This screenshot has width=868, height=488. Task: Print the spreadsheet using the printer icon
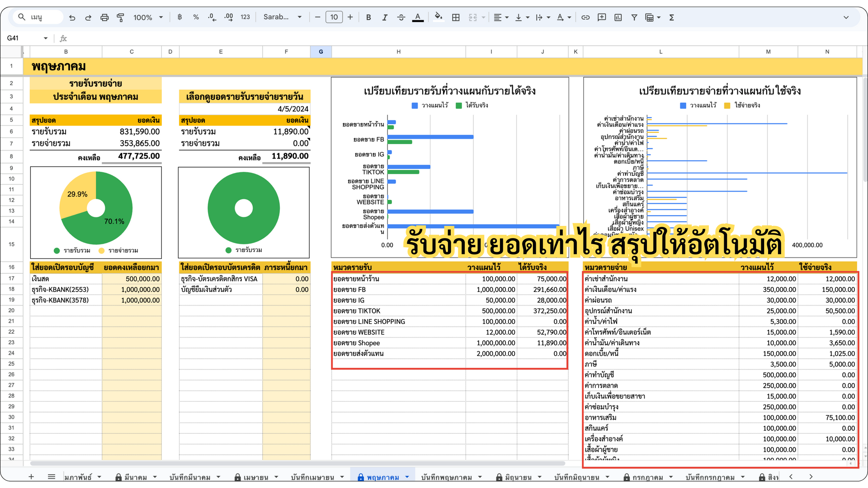coord(104,18)
